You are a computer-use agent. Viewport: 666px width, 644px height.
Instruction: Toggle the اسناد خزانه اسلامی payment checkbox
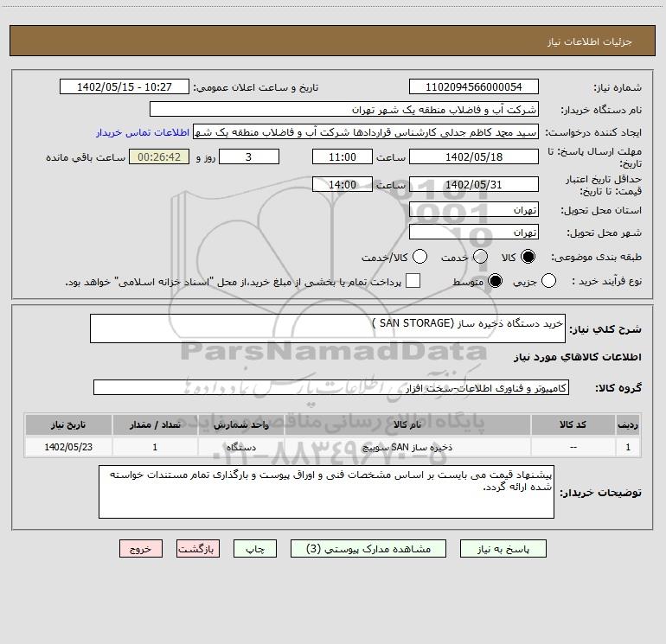click(413, 281)
